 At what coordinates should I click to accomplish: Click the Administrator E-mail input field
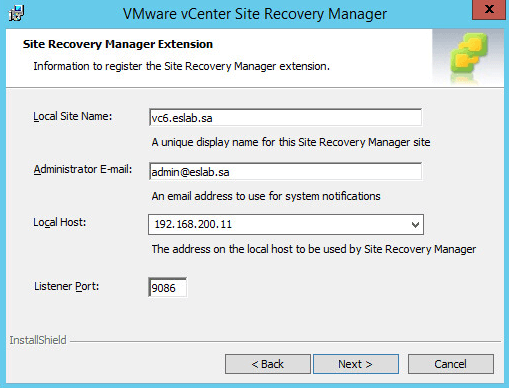tap(285, 171)
